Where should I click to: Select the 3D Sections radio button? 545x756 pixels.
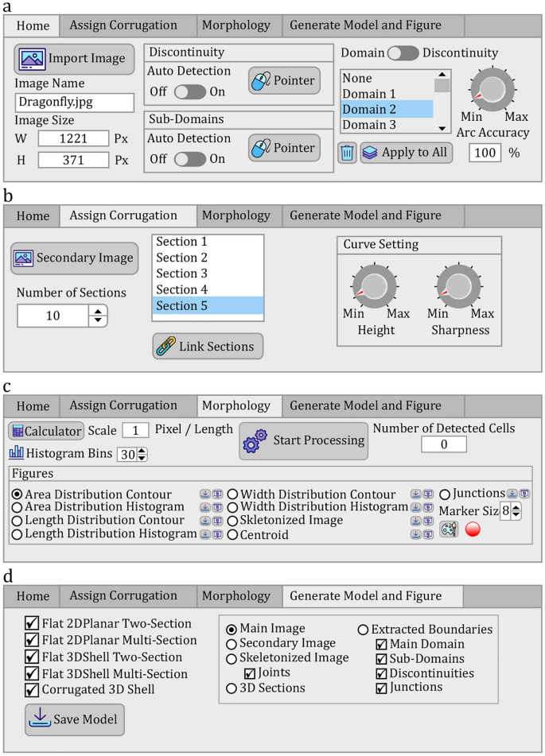(x=232, y=688)
